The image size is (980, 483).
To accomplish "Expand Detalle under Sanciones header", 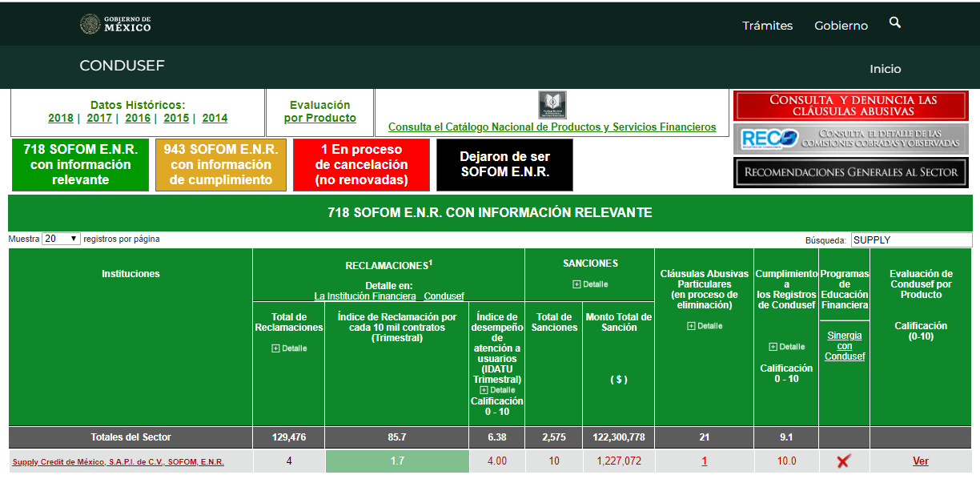I will [x=590, y=284].
